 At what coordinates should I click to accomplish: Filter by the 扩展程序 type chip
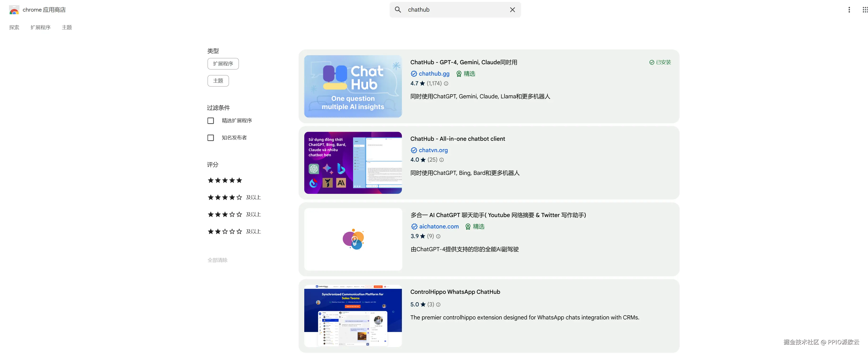click(x=223, y=64)
